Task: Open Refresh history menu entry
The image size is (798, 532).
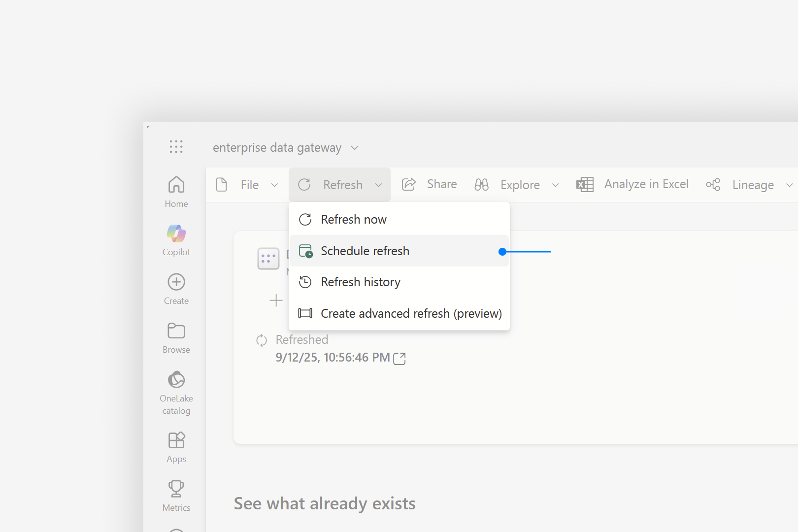Action: [x=399, y=282]
